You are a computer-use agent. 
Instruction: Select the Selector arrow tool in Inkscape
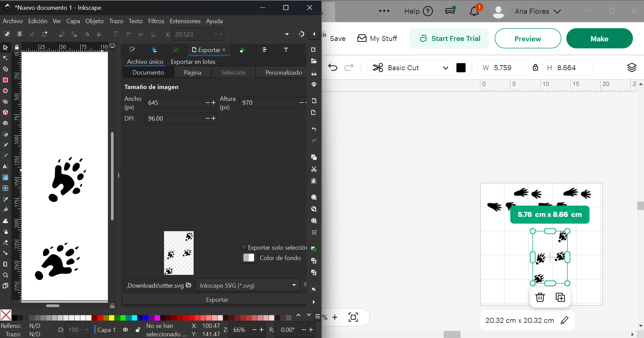[5, 47]
